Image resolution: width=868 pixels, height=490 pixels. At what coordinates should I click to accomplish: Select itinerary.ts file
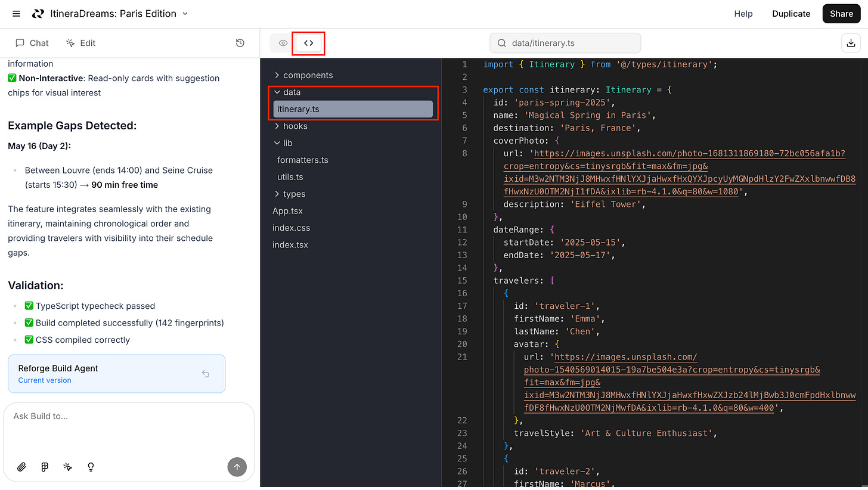(353, 109)
